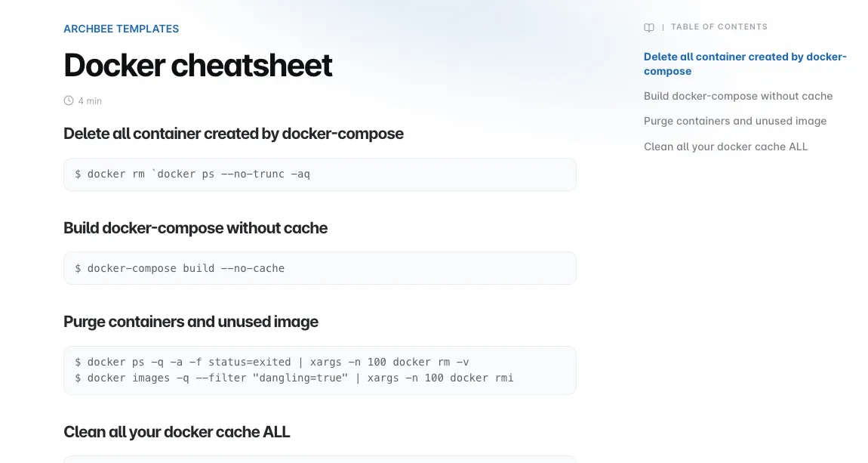
Task: Jump to 'Build docker-compose without cache' from table of contents
Action: click(x=738, y=96)
